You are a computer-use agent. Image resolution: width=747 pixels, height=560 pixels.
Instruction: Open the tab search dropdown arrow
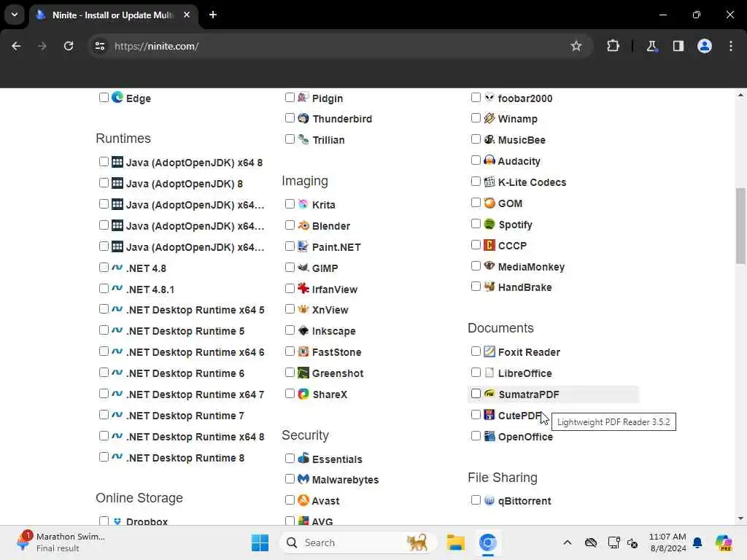[15, 15]
